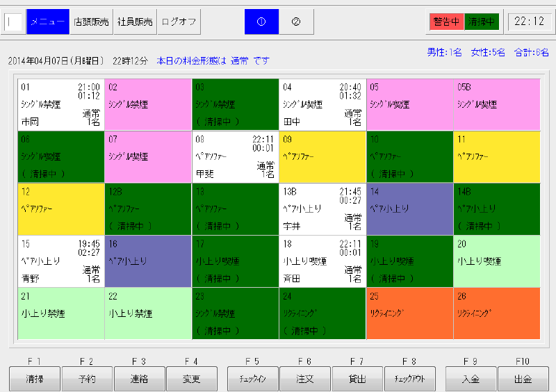Select green room 06 under cleaning
Image resolution: width=556 pixels, height=392 pixels.
(x=61, y=157)
